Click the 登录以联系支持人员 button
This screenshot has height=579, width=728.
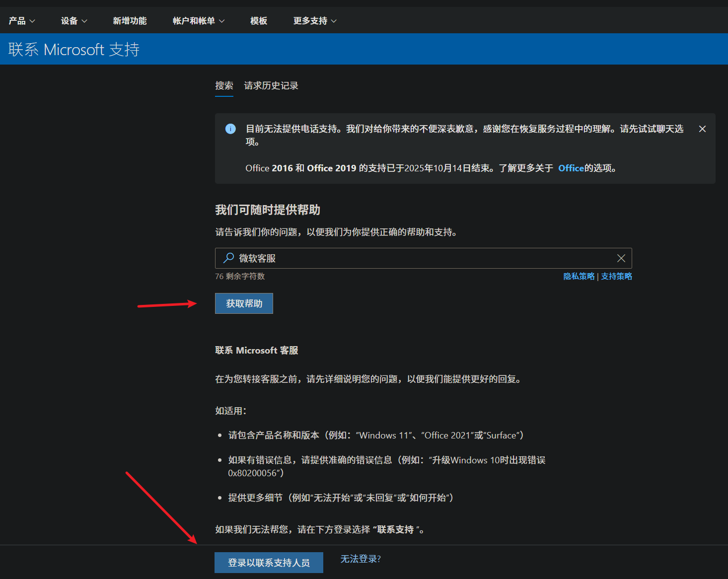pyautogui.click(x=269, y=562)
